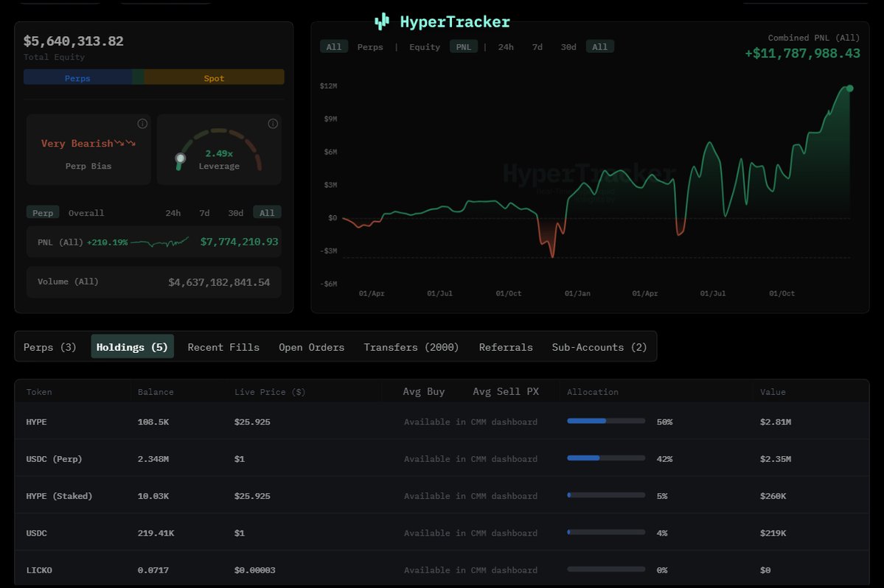The height and width of the screenshot is (588, 884).
Task: Click the PNL sparkline mini chart
Action: (x=160, y=242)
